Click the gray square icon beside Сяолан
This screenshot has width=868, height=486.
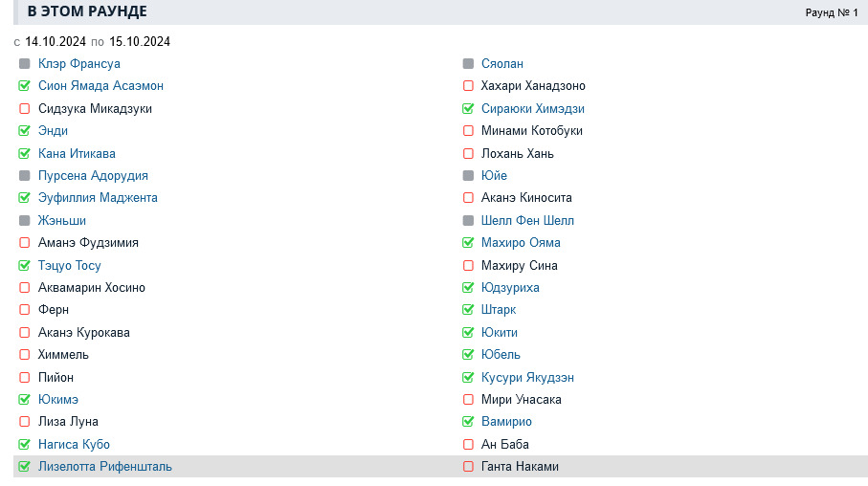coord(468,64)
